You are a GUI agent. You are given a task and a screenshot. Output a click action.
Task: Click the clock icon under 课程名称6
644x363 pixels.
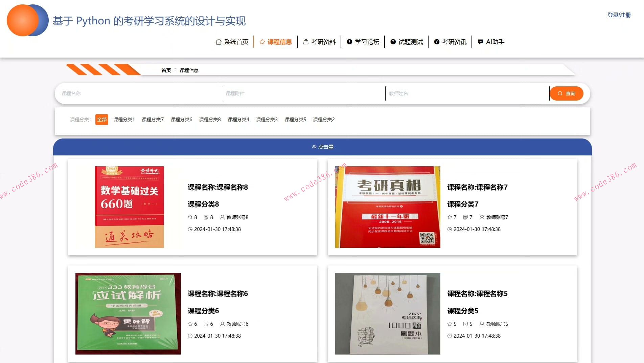click(189, 336)
